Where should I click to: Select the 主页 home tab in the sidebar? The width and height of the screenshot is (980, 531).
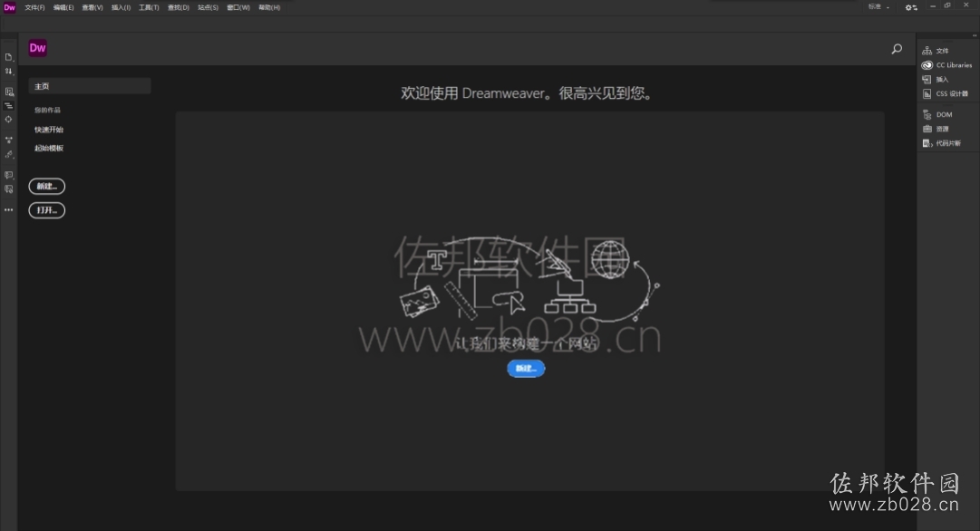point(90,86)
